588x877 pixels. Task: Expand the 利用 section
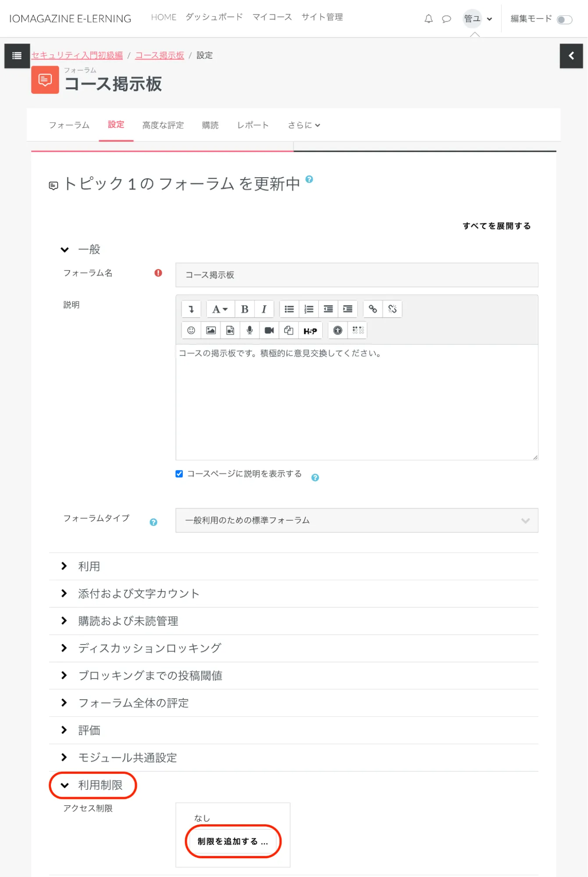[x=89, y=566]
